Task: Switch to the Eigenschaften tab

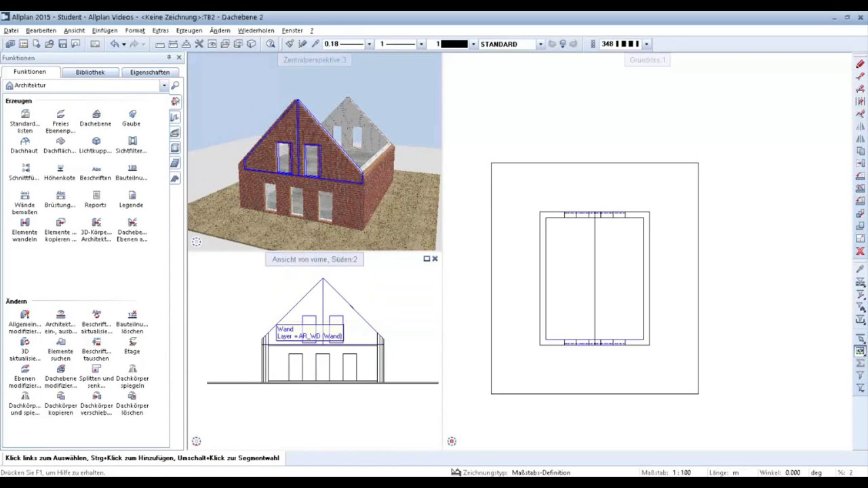Action: click(x=150, y=72)
